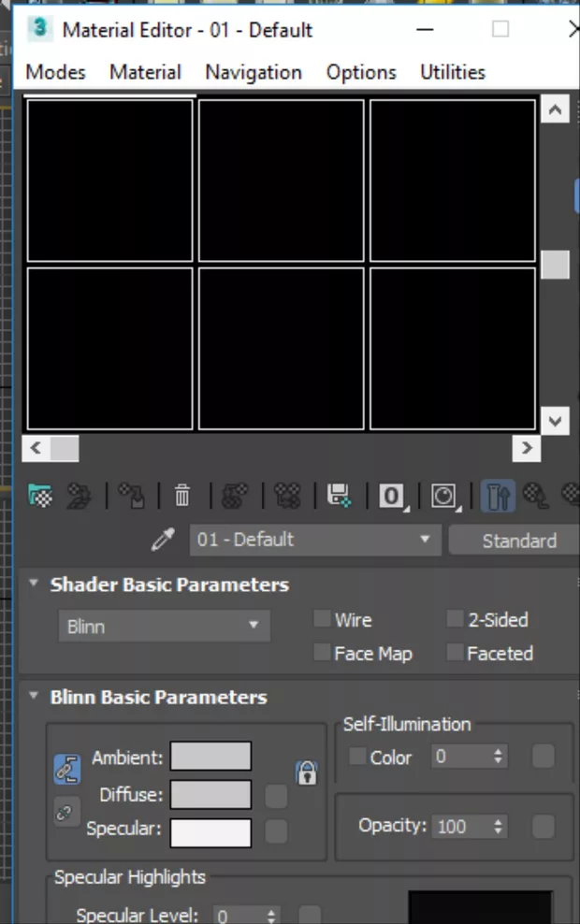Click the Get Material icon
Image resolution: width=580 pixels, height=924 pixels.
point(40,495)
